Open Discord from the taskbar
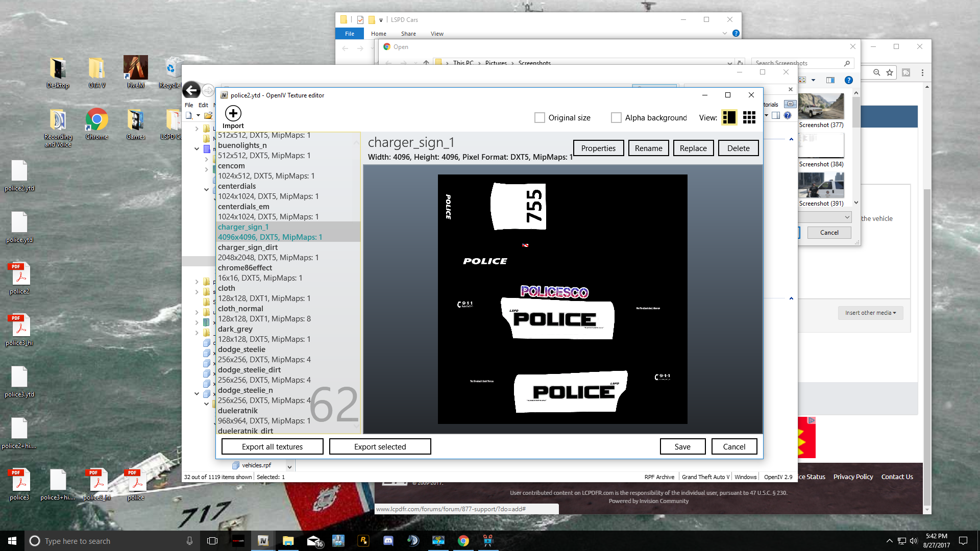This screenshot has width=980, height=551. point(388,541)
